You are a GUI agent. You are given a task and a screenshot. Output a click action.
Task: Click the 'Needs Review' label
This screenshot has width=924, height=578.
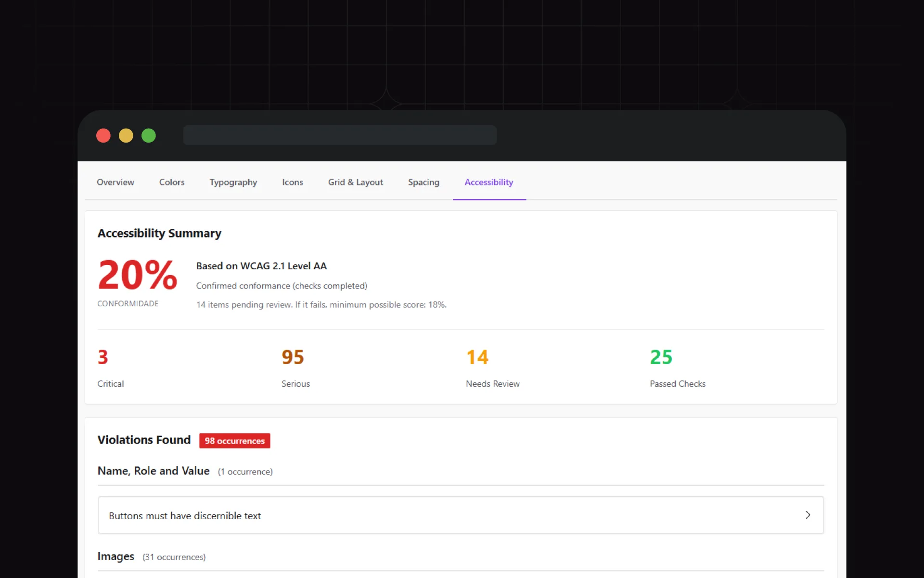492,384
